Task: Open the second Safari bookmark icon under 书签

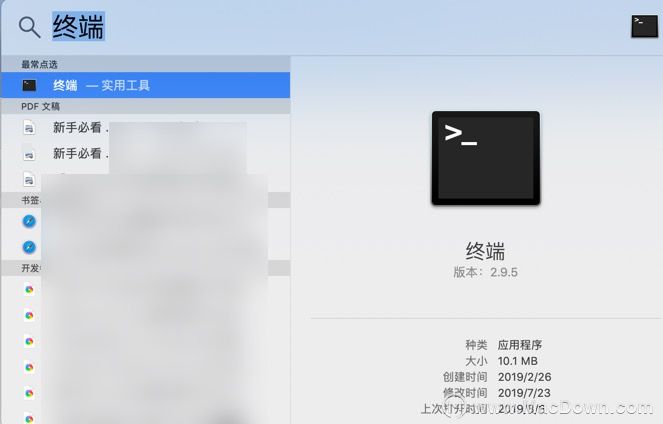Action: (x=29, y=247)
